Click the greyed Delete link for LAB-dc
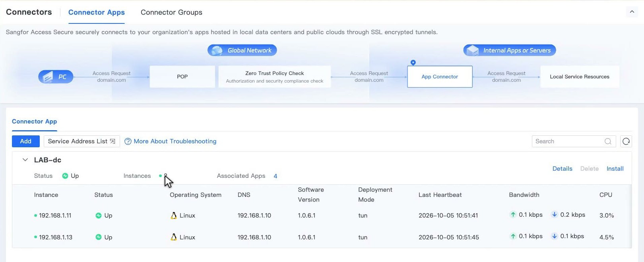 coord(589,169)
